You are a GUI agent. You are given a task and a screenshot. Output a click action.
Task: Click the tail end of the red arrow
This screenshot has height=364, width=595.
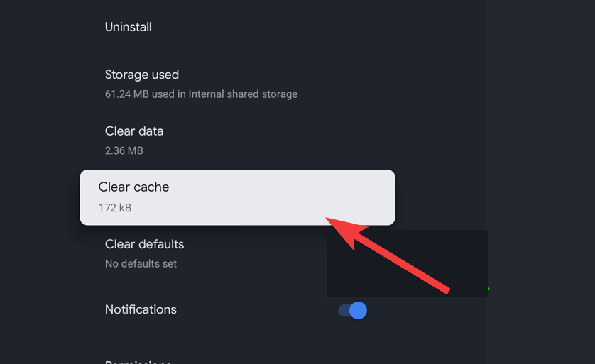[x=447, y=290]
